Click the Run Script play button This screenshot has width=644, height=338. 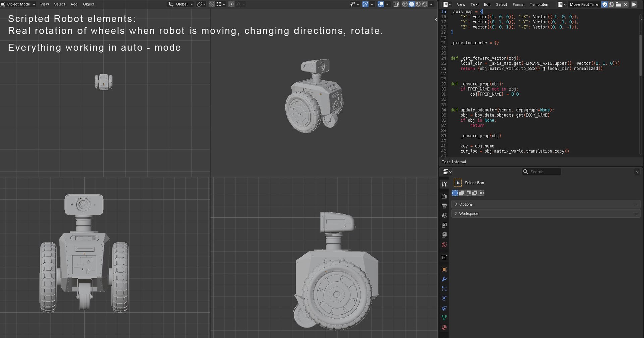(634, 4)
